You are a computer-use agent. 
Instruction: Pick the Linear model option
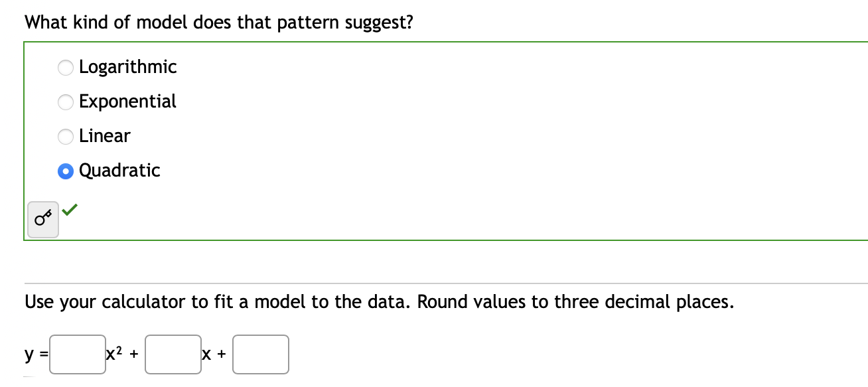pyautogui.click(x=65, y=136)
